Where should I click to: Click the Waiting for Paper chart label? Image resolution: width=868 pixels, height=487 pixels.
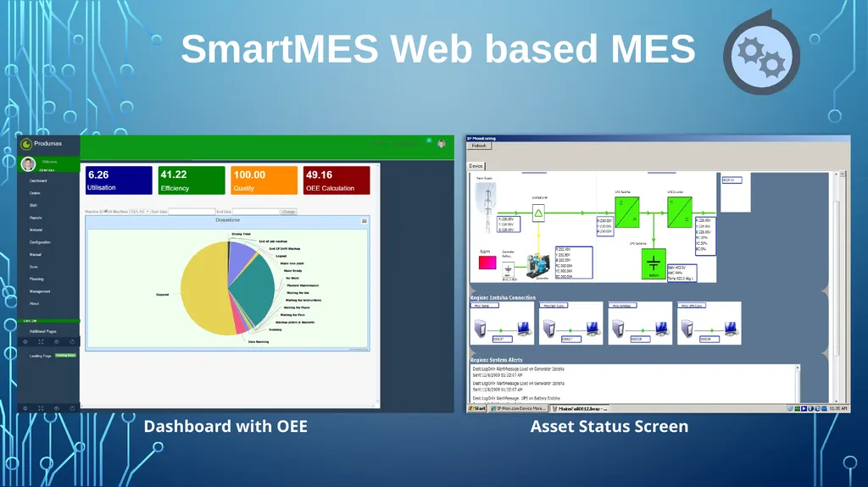click(297, 307)
